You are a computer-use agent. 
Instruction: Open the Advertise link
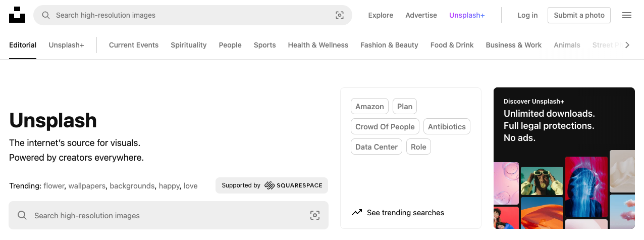(421, 15)
